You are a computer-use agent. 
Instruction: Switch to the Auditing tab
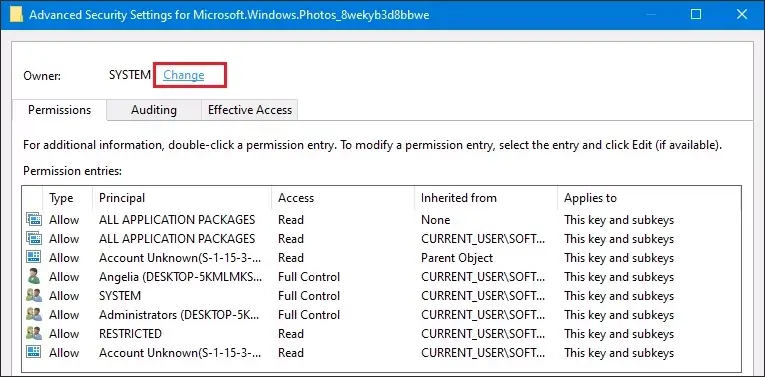coord(154,110)
